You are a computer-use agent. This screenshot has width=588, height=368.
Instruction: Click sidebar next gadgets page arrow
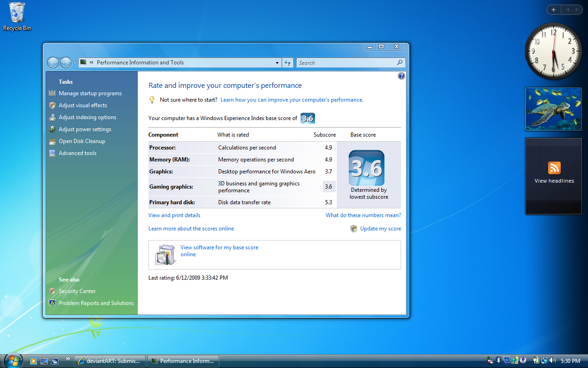577,10
